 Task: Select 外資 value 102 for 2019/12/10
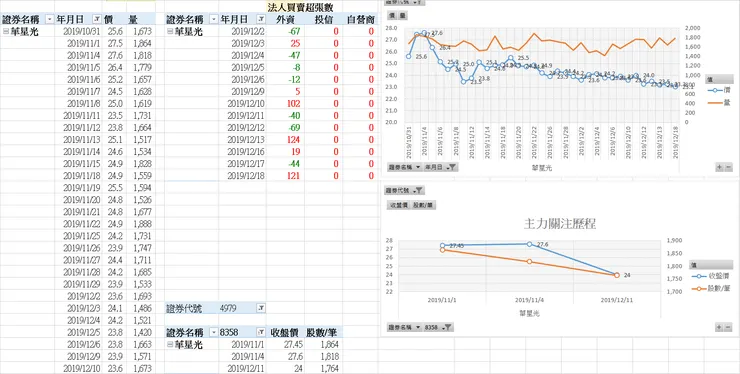[x=285, y=104]
